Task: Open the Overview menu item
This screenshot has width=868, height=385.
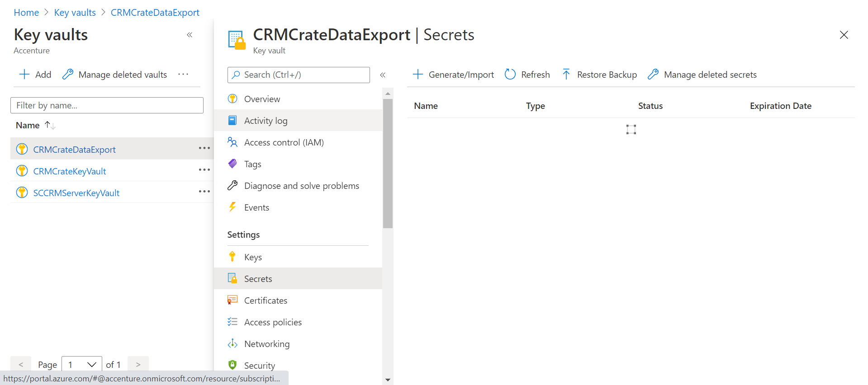Action: [x=298, y=99]
